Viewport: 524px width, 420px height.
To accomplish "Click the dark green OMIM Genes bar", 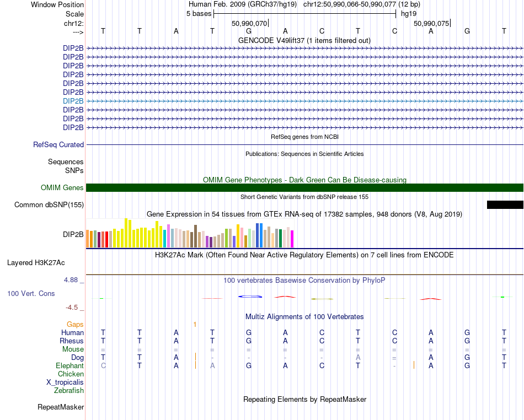I will tap(304, 187).
